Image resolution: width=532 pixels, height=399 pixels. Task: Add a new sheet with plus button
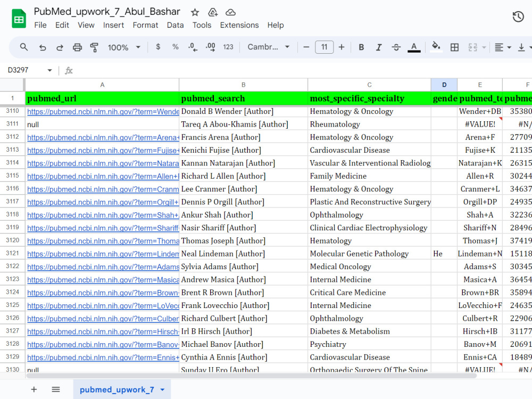click(34, 389)
